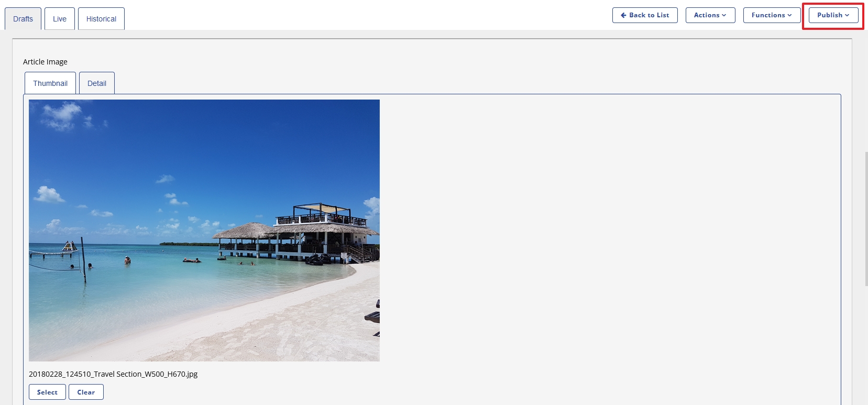Viewport: 868px width, 405px height.
Task: Open the Live tab
Action: click(x=60, y=19)
